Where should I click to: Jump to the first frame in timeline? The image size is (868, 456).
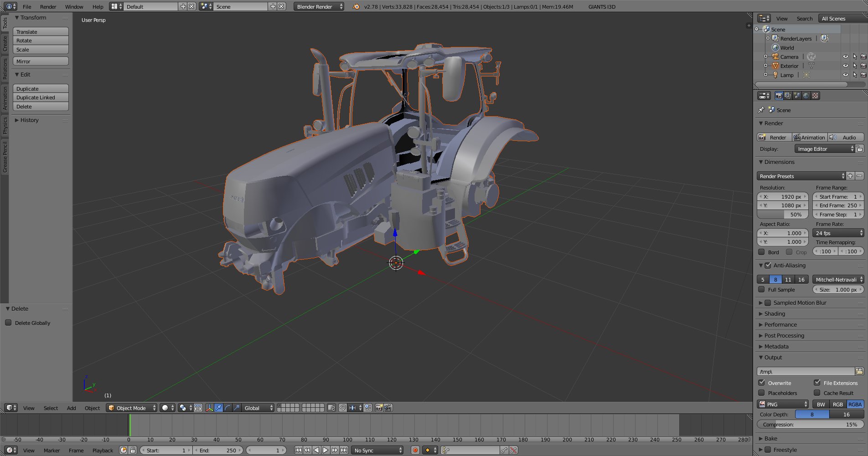[298, 450]
